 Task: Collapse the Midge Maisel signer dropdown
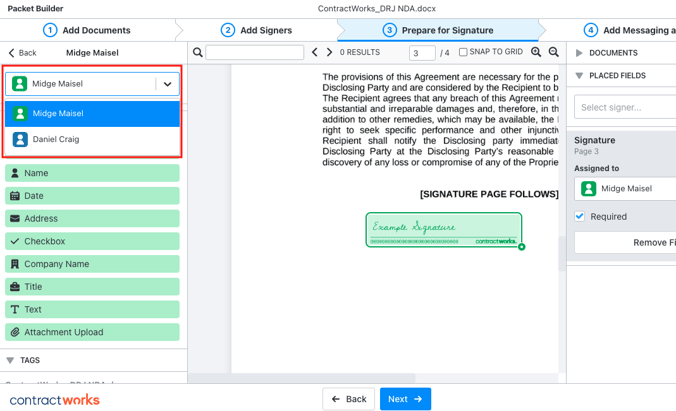(167, 84)
